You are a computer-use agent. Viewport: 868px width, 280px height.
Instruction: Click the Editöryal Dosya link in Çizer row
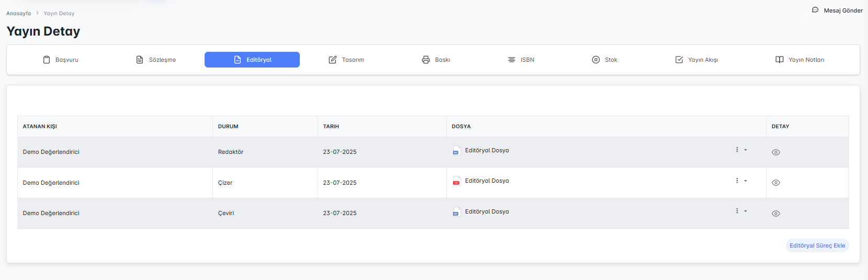pyautogui.click(x=487, y=181)
